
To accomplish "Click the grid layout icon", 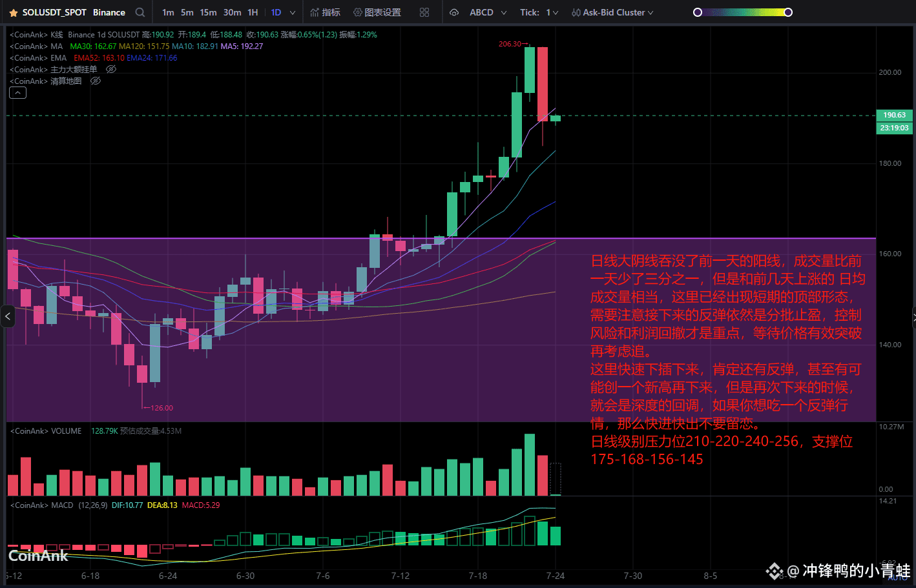I will [x=424, y=12].
